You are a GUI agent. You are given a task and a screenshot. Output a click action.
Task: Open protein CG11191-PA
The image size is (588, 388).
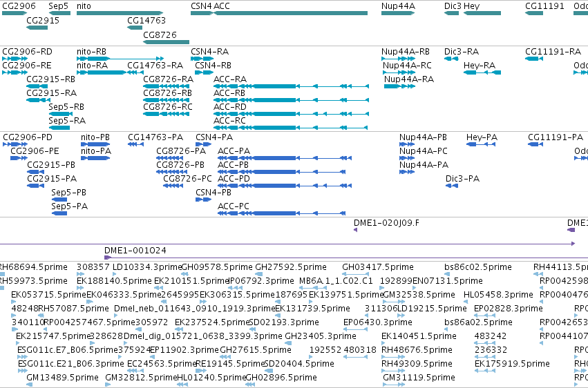535,144
